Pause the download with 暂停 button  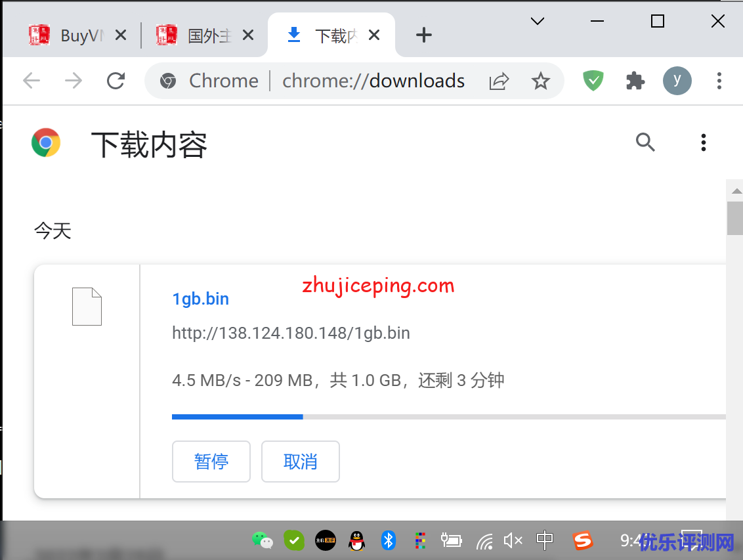tap(211, 462)
